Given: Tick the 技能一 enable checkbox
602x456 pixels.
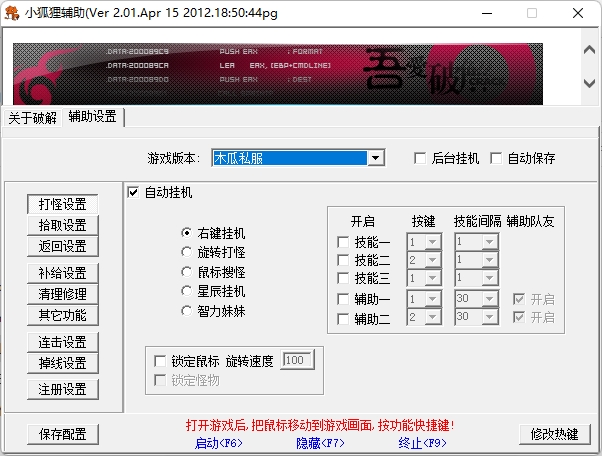Looking at the screenshot, I should click(344, 241).
